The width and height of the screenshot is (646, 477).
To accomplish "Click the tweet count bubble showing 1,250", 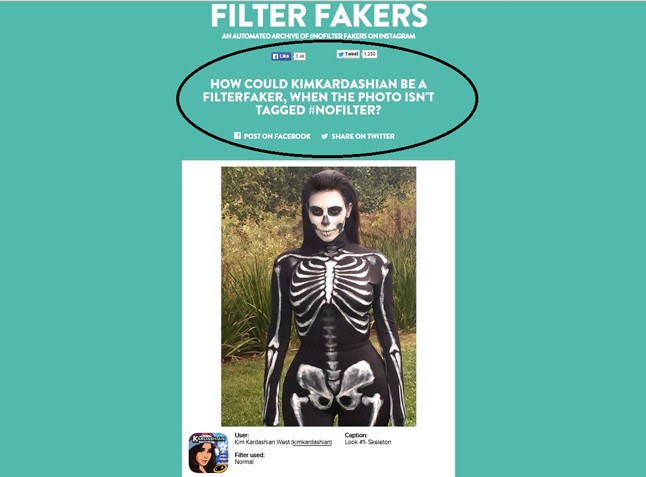I will point(369,54).
